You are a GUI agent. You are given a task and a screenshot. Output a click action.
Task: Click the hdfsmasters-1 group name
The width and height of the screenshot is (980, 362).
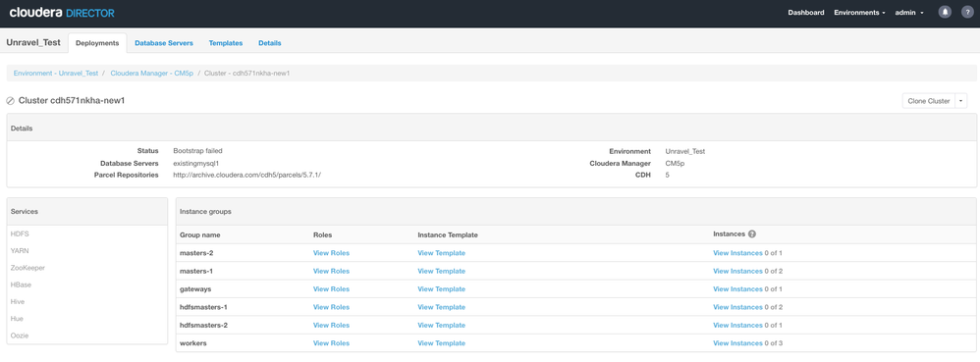click(x=203, y=308)
